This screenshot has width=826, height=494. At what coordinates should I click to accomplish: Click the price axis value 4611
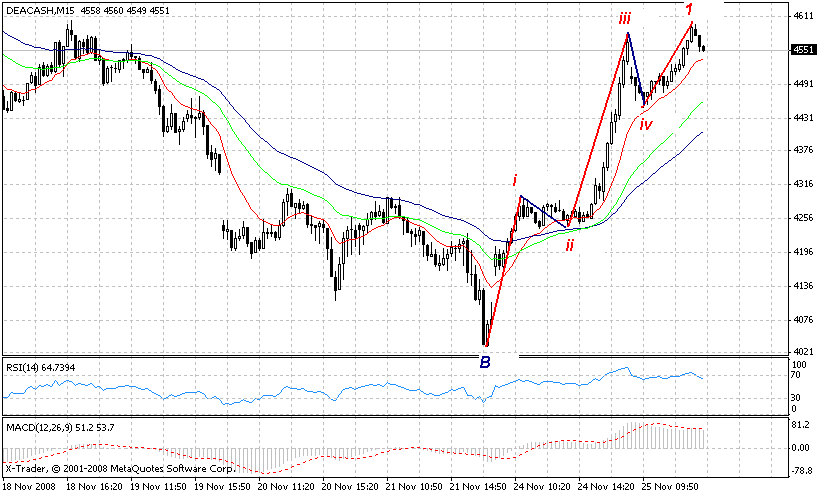point(803,16)
